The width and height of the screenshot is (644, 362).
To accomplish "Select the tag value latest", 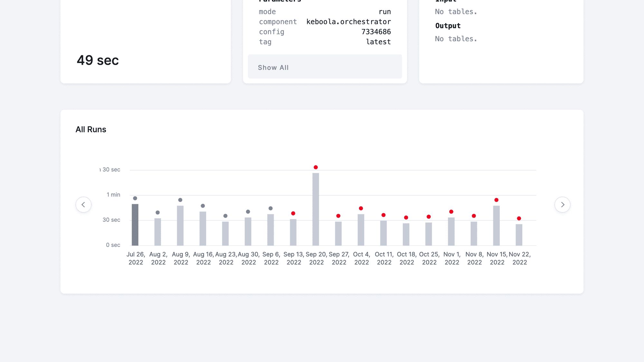I will coord(378,42).
